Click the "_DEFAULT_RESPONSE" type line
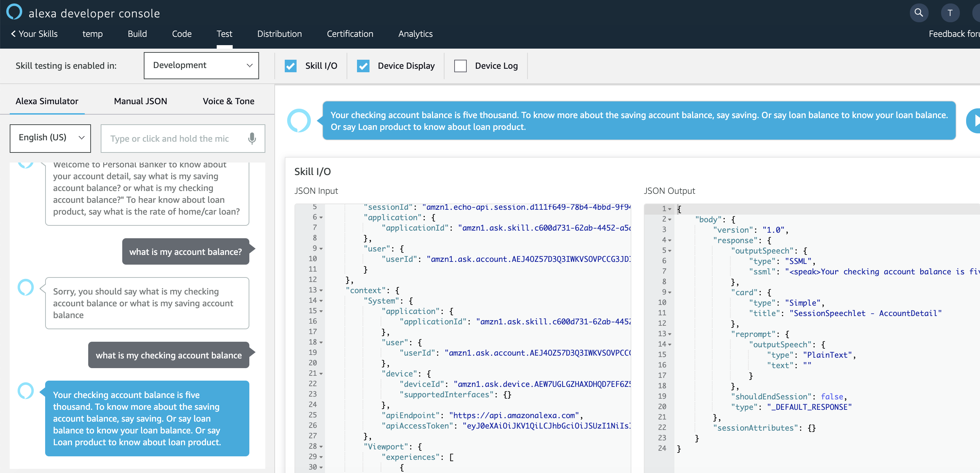This screenshot has height=473, width=980. pyautogui.click(x=791, y=407)
